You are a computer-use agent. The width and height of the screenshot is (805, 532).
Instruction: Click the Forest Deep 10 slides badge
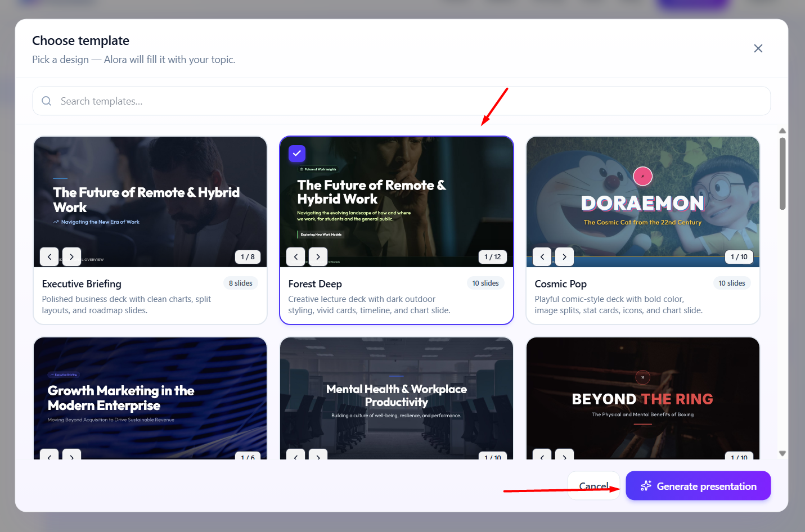click(485, 283)
